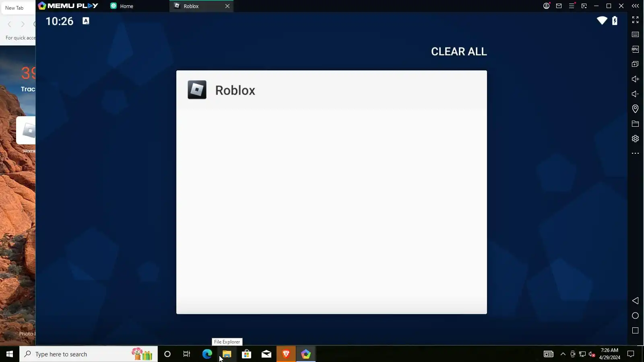The image size is (644, 362).
Task: Switch to the Home tab in MEmu
Action: (122, 6)
